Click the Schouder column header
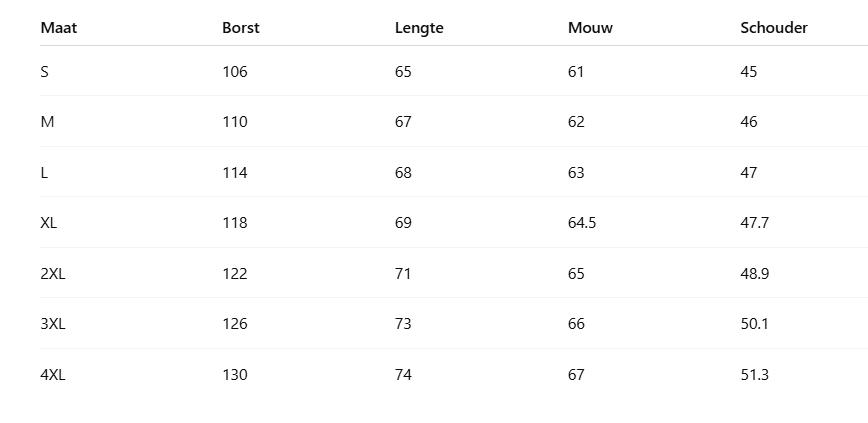Screen dimensions: 868x423 coord(774,28)
